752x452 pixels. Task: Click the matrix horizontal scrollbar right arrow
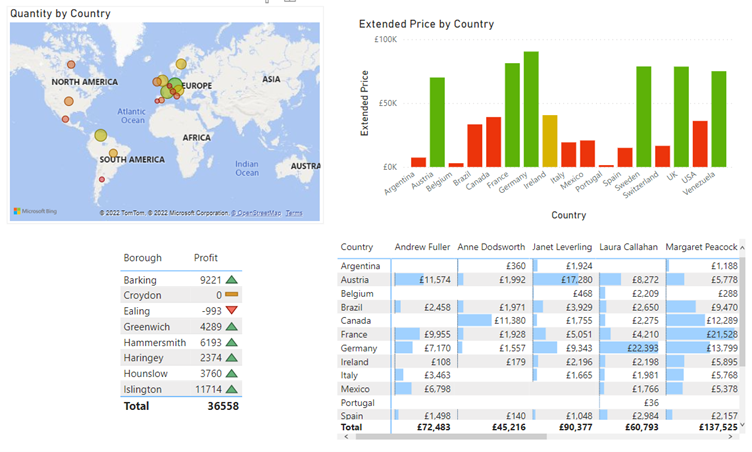click(x=730, y=437)
